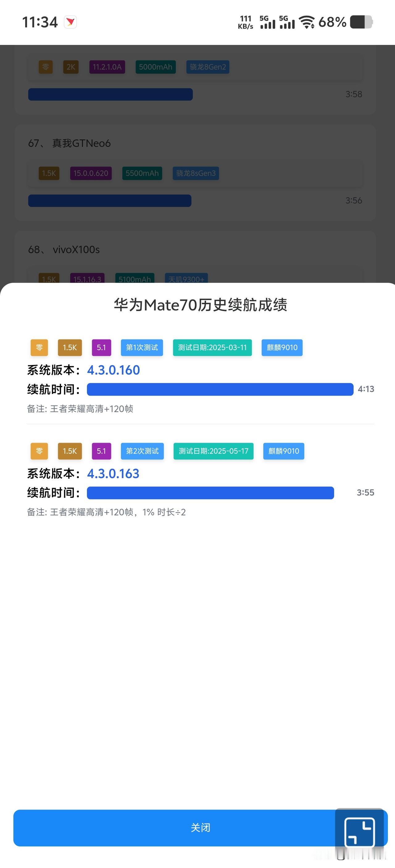The width and height of the screenshot is (395, 868).
Task: Tap the 测试日期:2025-03-11 tag
Action: click(213, 347)
